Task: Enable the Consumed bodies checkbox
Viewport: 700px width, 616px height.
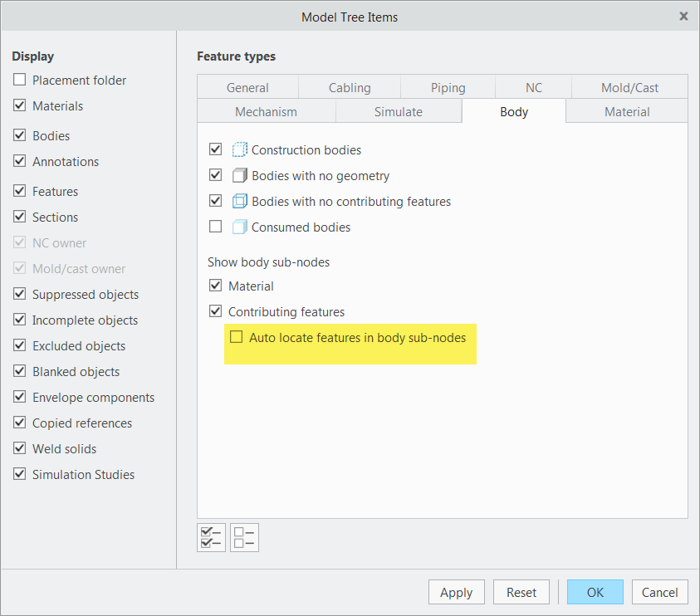Action: point(216,226)
